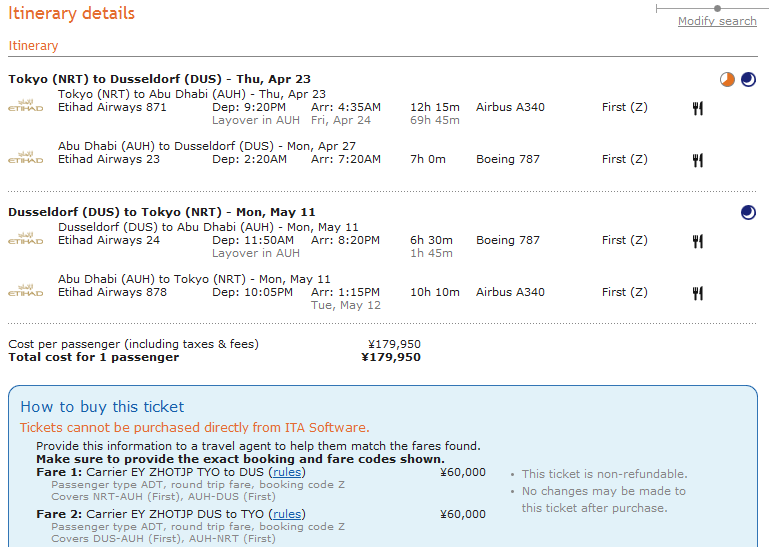Click the orange long-layover clock icon
This screenshot has height=547, width=769.
point(727,79)
